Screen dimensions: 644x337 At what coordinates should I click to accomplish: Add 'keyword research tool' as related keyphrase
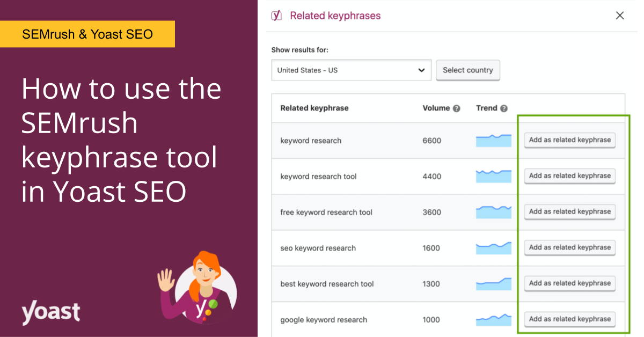pos(570,176)
